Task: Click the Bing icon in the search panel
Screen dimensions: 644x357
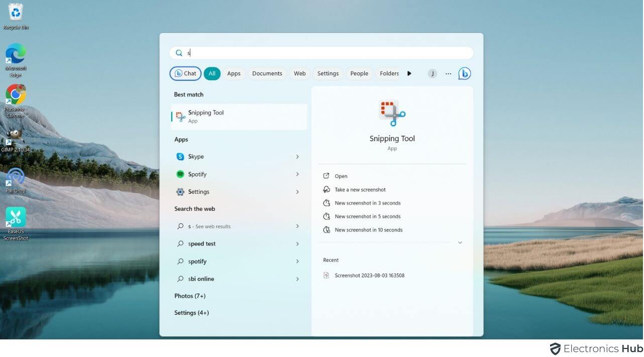Action: point(464,73)
